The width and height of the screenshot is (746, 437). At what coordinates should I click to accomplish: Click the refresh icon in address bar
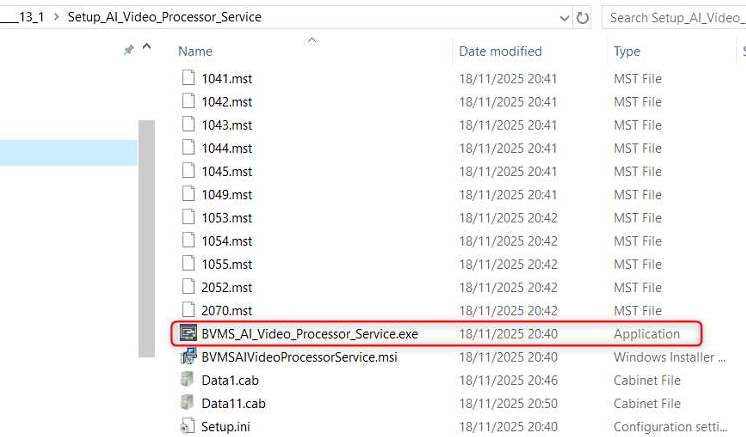583,17
